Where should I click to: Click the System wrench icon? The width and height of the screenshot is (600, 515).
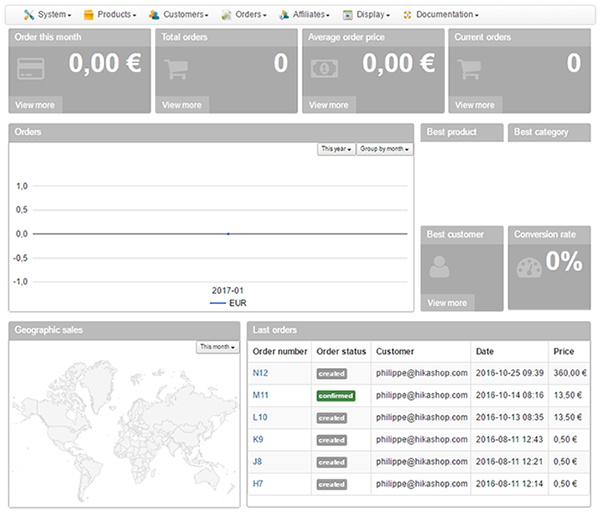[29, 15]
